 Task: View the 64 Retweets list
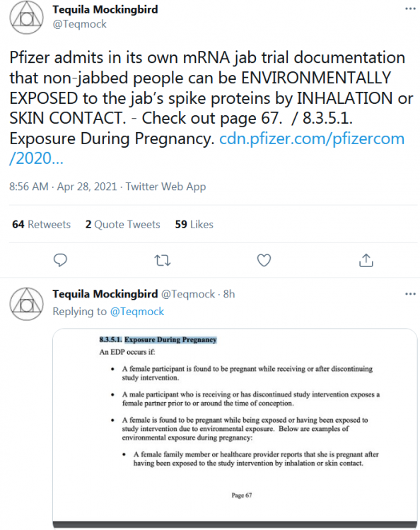coord(41,225)
